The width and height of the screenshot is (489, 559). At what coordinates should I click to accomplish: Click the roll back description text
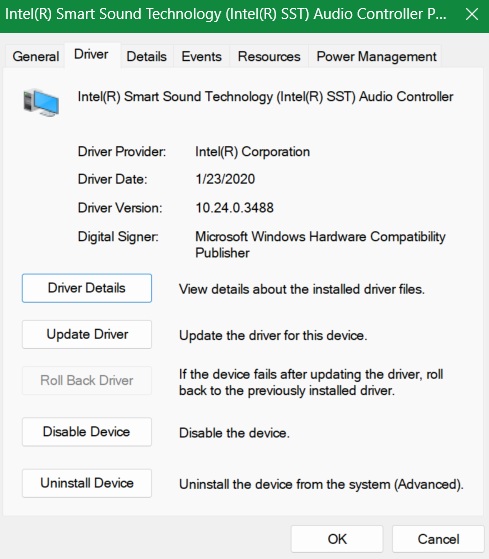(311, 382)
